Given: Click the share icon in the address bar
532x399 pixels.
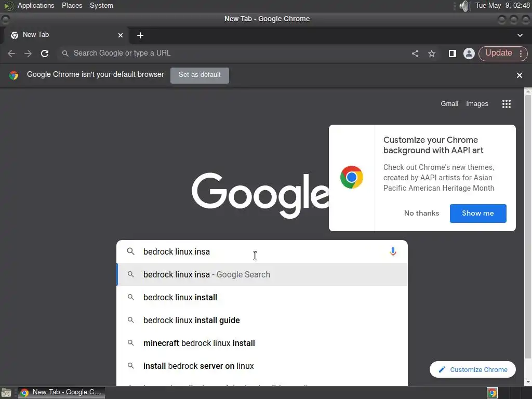Looking at the screenshot, I should (x=415, y=54).
